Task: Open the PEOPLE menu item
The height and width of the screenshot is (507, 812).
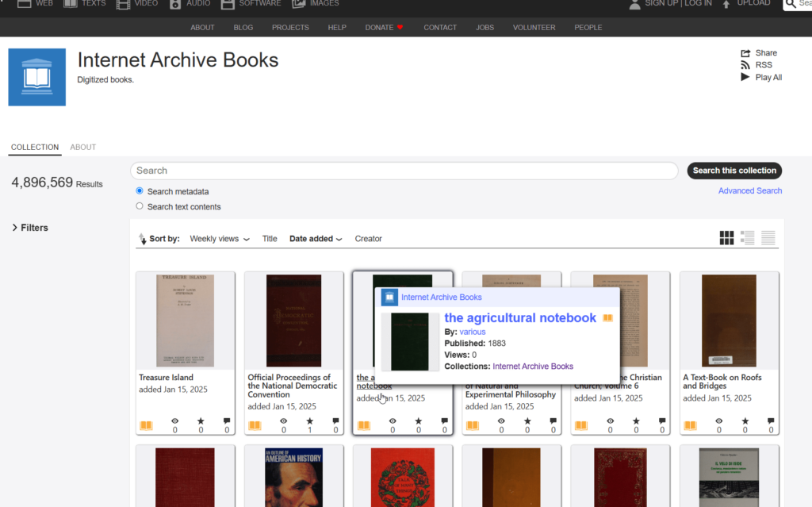Action: (588, 28)
